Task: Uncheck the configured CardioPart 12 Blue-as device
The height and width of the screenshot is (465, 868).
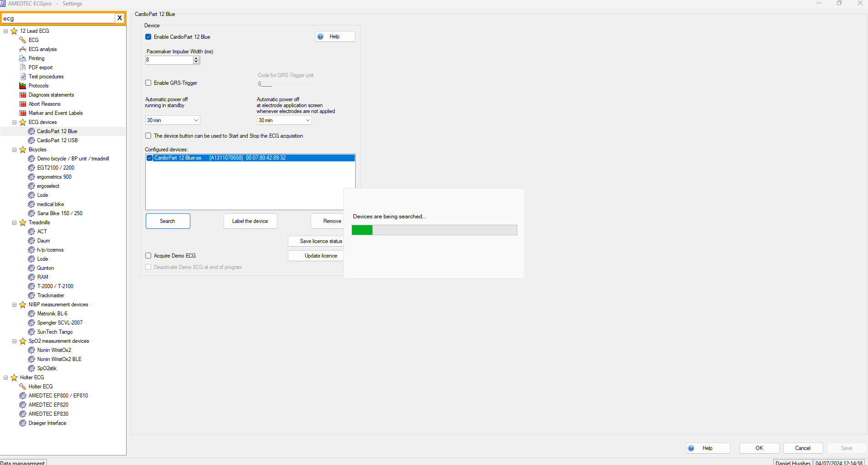Action: point(150,158)
